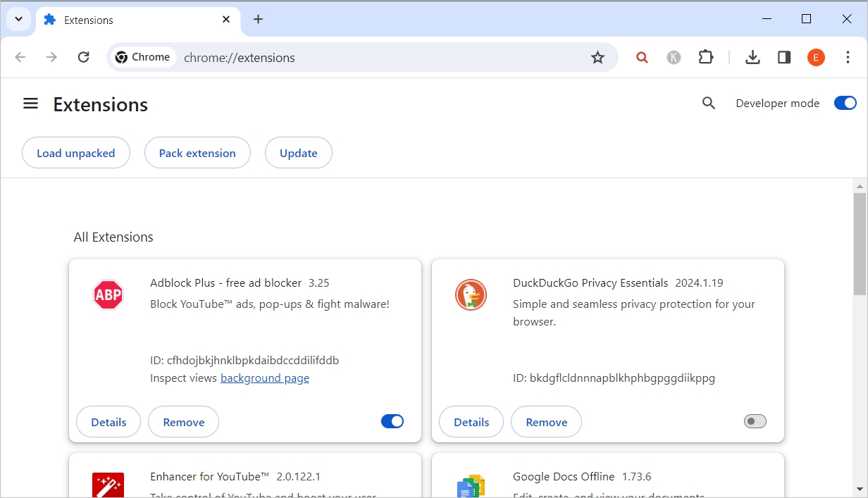The width and height of the screenshot is (868, 498).
Task: Open the tab search dropdown arrow
Action: (18, 19)
